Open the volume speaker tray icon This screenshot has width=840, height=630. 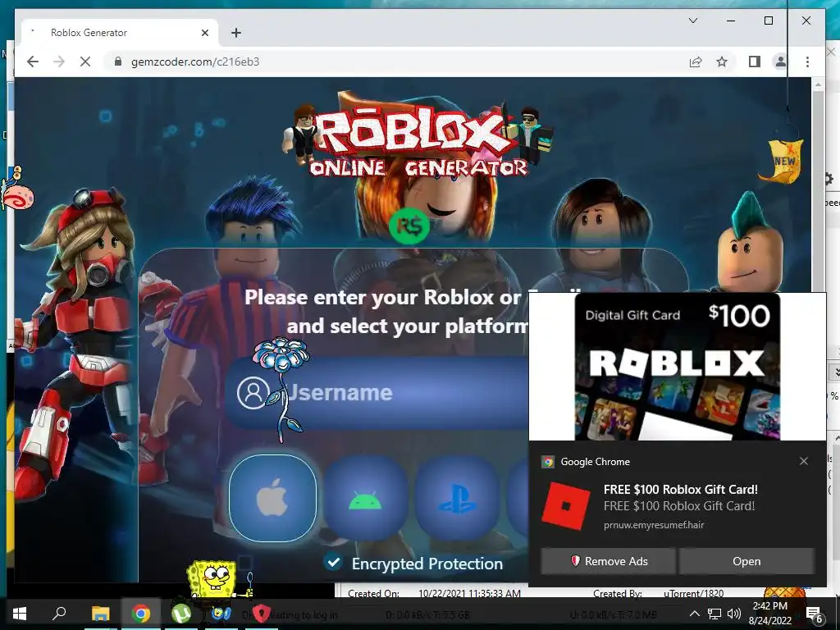(734, 614)
